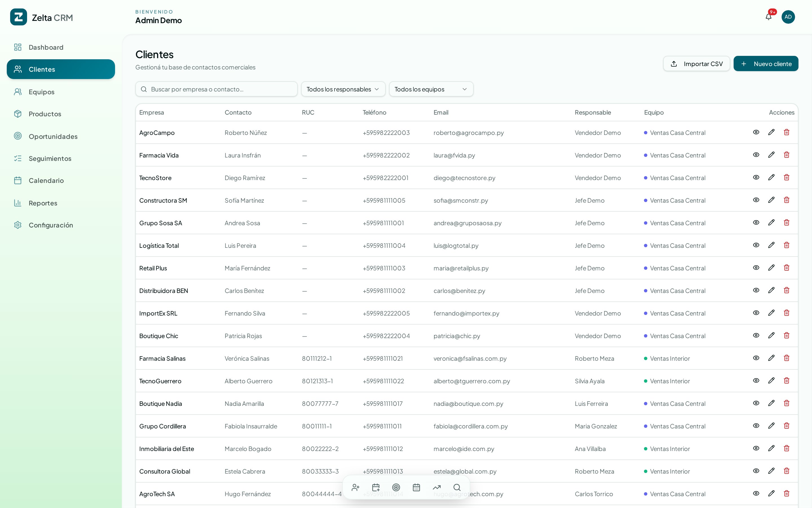This screenshot has width=812, height=508.
Task: Edit Boutique Chic client
Action: point(771,335)
